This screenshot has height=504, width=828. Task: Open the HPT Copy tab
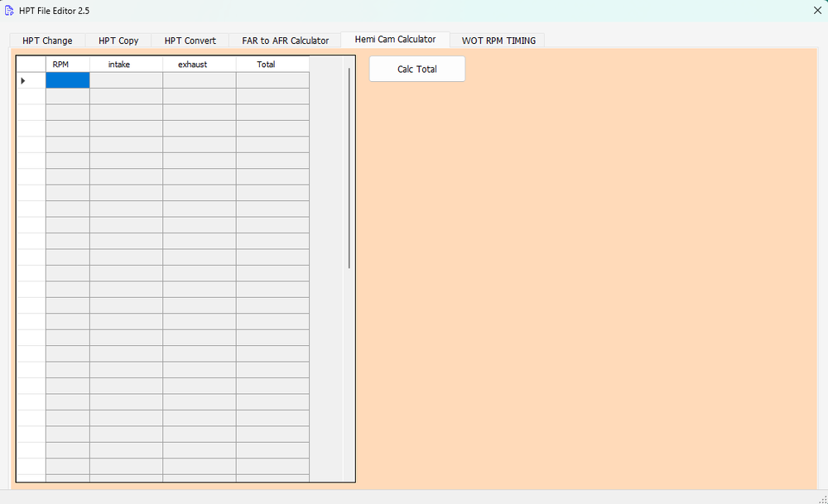click(x=118, y=40)
